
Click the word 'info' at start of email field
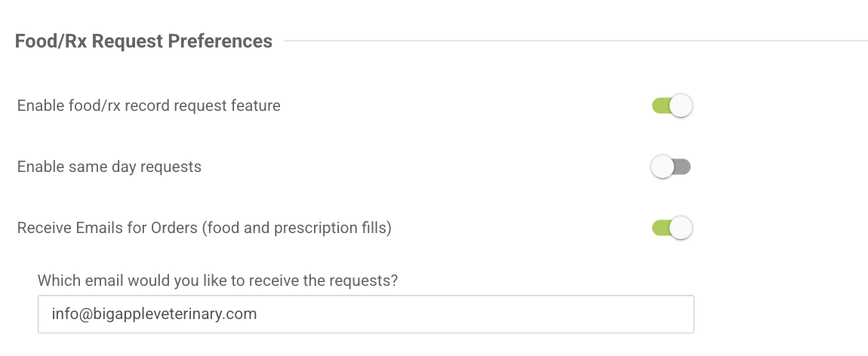pyautogui.click(x=63, y=314)
